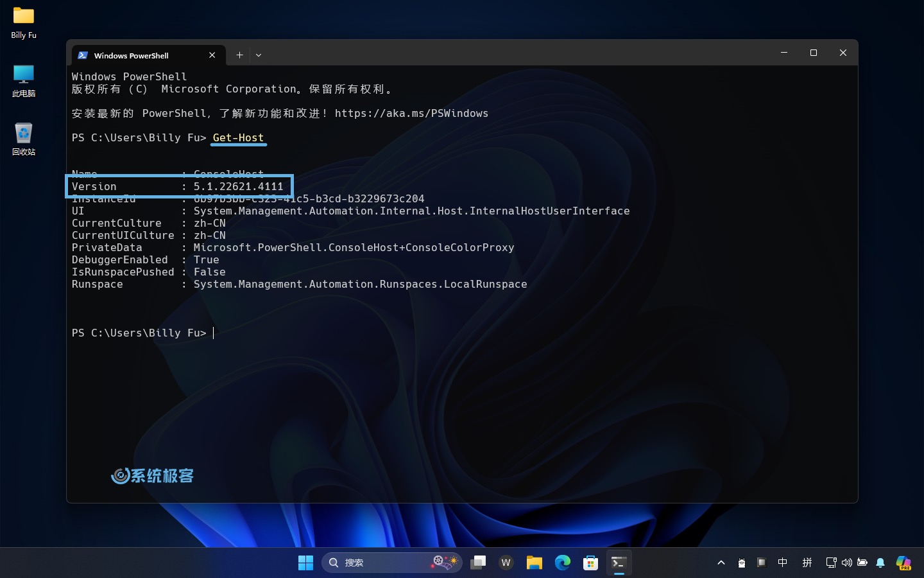924x578 pixels.
Task: Minimize the PowerShell window
Action: (x=784, y=53)
